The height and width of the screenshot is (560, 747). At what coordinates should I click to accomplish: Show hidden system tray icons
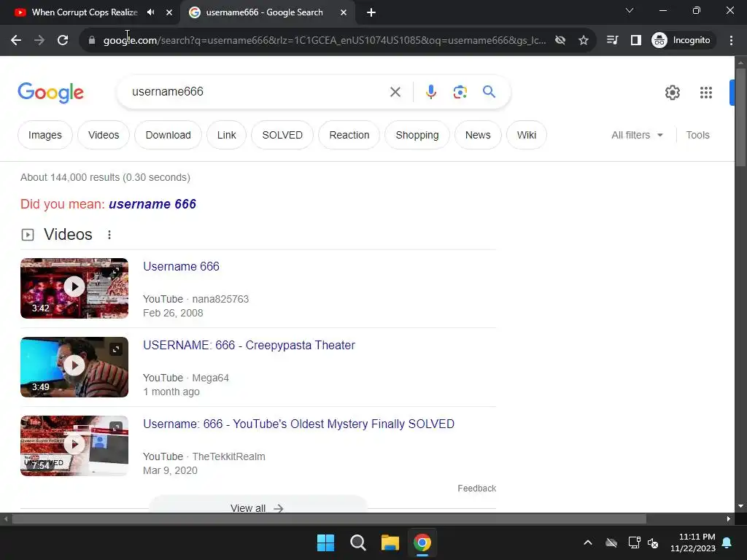(x=588, y=542)
